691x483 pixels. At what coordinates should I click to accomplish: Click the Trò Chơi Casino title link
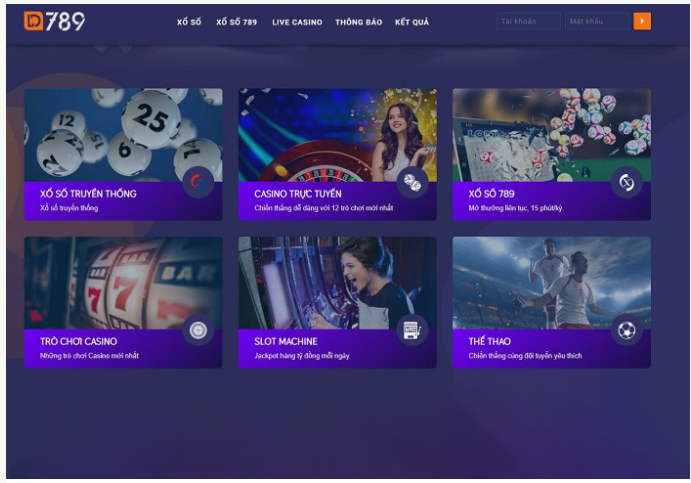78,342
